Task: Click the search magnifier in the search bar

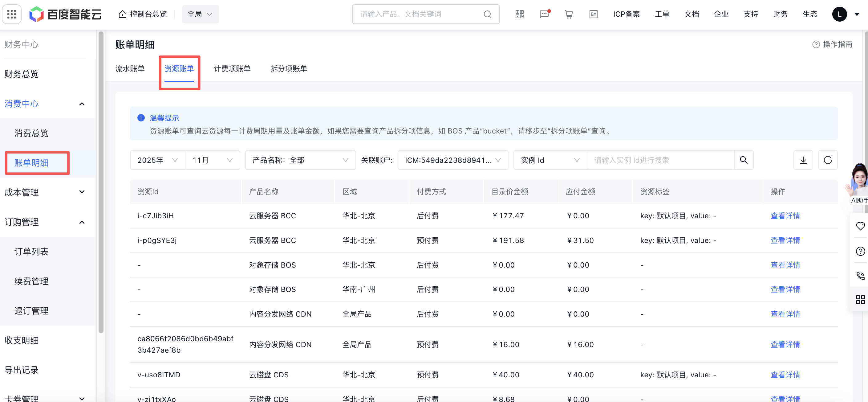Action: tap(488, 14)
